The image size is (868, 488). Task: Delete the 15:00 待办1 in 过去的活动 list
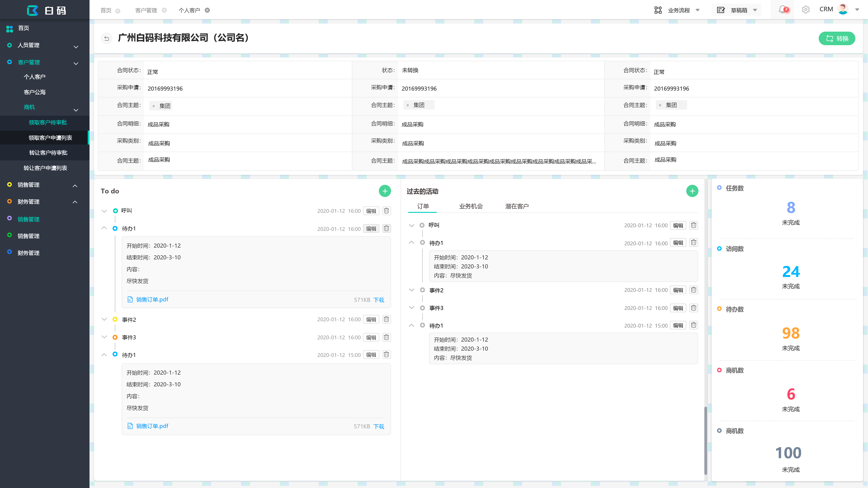tap(693, 325)
